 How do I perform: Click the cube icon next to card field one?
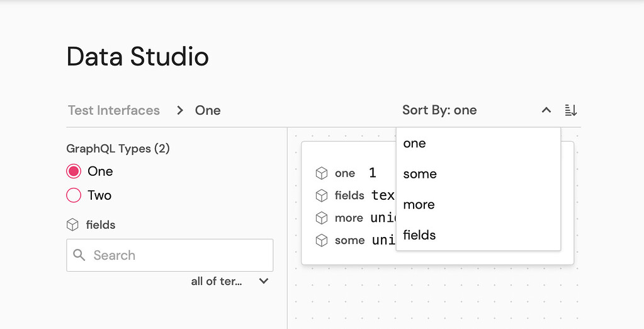pos(322,173)
